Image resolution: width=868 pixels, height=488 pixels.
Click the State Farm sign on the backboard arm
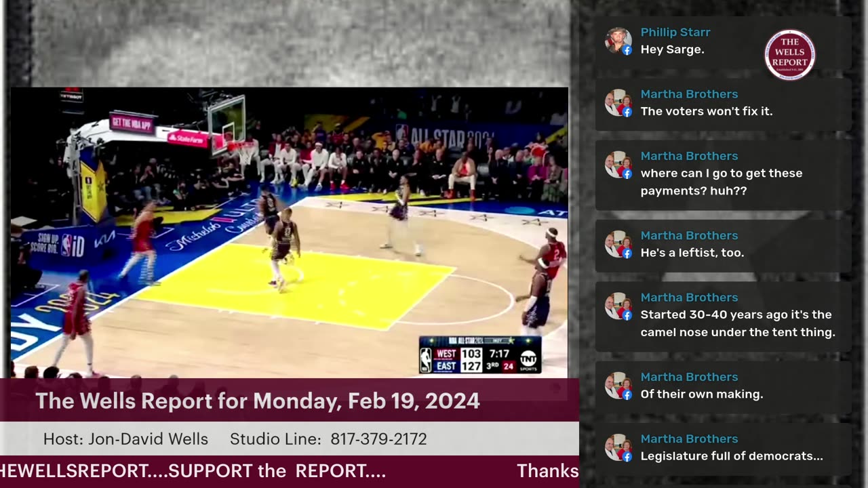coord(188,139)
